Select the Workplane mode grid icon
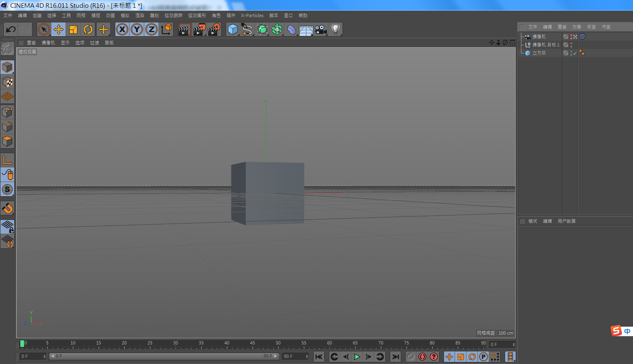633x364 pixels. [7, 97]
